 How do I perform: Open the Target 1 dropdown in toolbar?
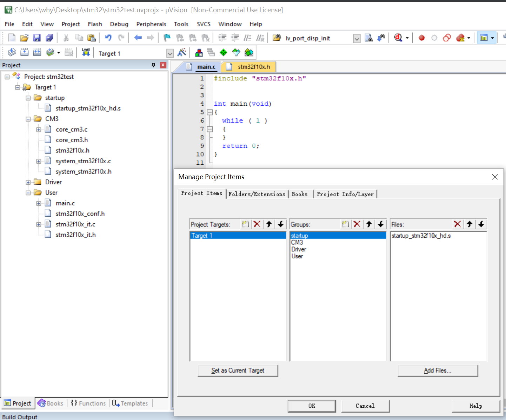(x=170, y=53)
